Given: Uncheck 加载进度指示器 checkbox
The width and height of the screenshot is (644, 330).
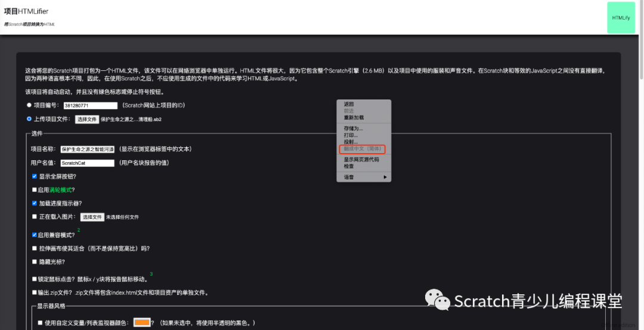Looking at the screenshot, I should [35, 203].
